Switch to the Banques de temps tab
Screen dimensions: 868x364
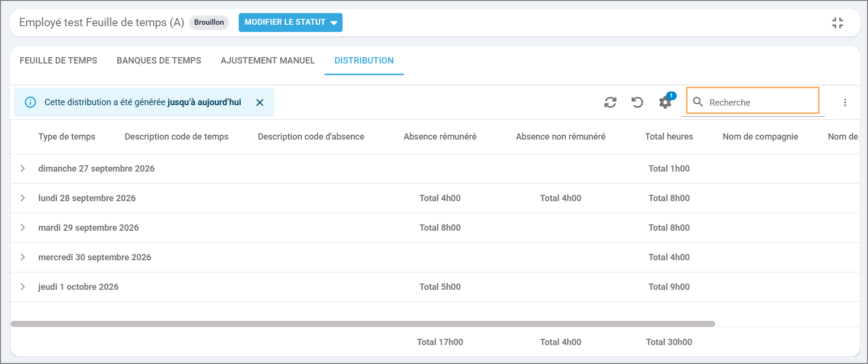pos(159,61)
